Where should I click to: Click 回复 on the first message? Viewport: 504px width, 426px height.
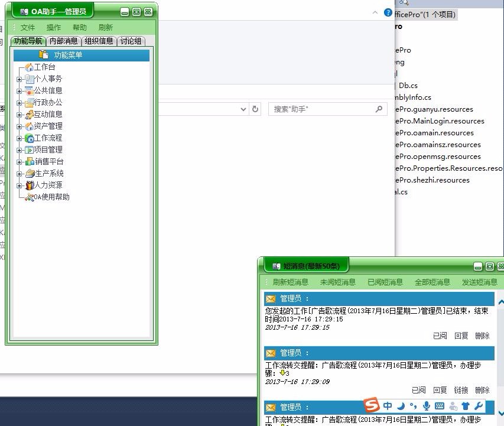[462, 336]
